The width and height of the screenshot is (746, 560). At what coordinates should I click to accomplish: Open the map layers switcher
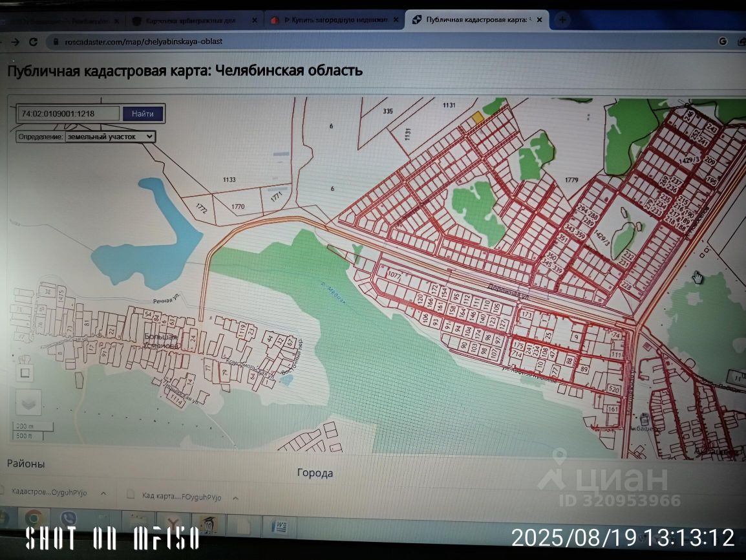tap(27, 404)
